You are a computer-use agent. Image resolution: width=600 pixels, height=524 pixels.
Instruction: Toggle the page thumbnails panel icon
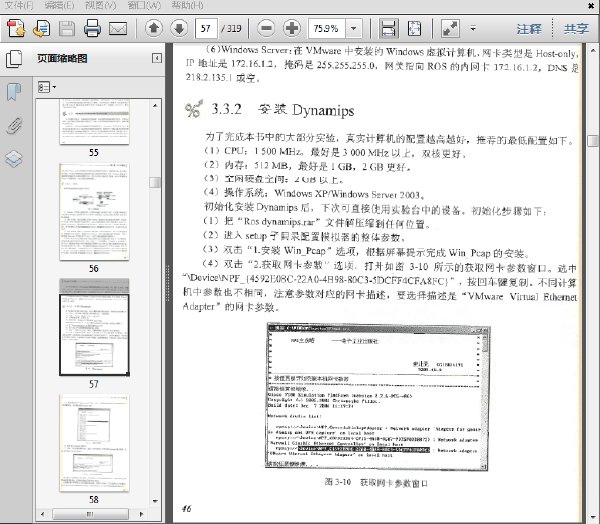point(14,59)
